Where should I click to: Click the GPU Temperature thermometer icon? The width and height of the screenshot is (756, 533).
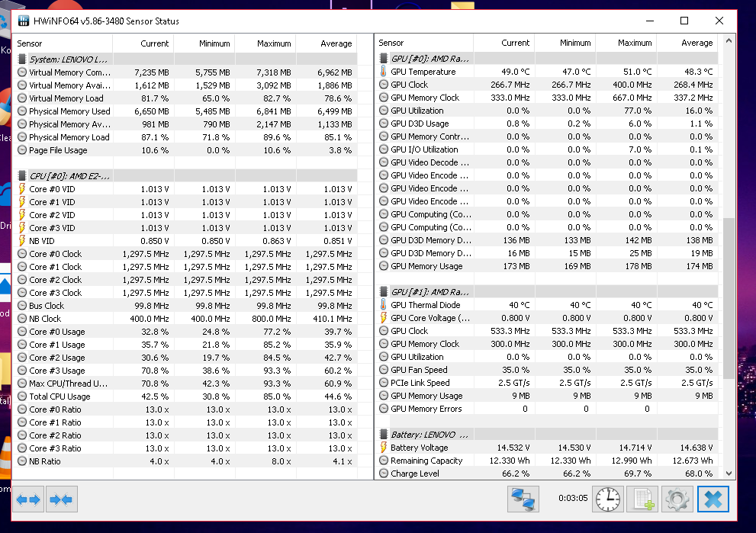click(x=383, y=72)
